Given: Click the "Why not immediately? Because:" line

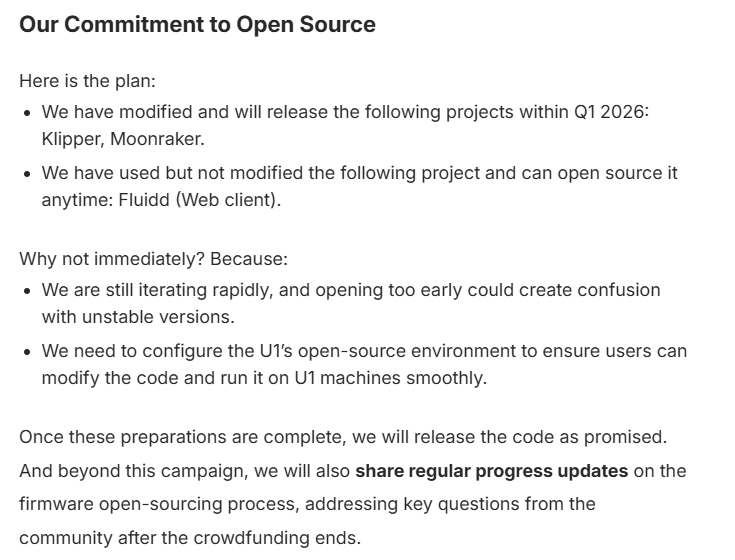Looking at the screenshot, I should (153, 259).
